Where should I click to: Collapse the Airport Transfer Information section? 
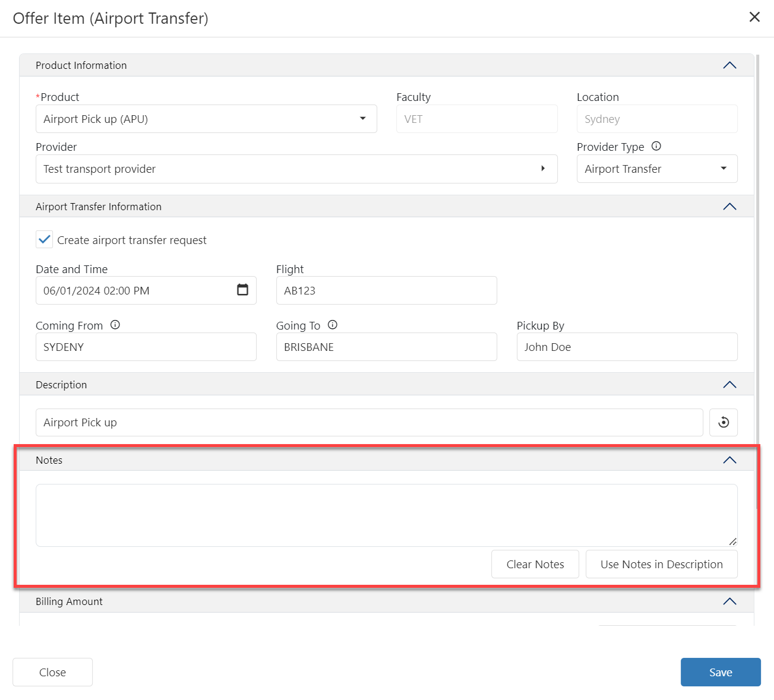pyautogui.click(x=729, y=207)
